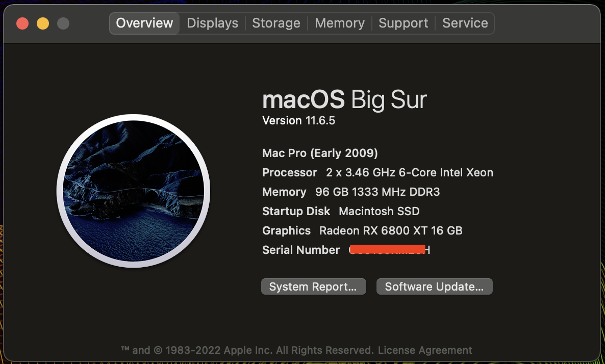Click the redacted Serial Number value
Image resolution: width=605 pixels, height=364 pixels.
pyautogui.click(x=389, y=250)
